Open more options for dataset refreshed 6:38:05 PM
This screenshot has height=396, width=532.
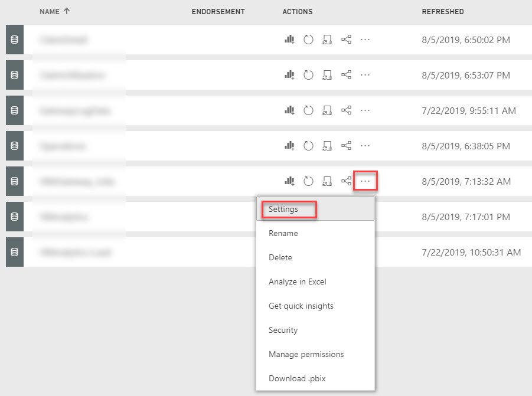pos(365,146)
